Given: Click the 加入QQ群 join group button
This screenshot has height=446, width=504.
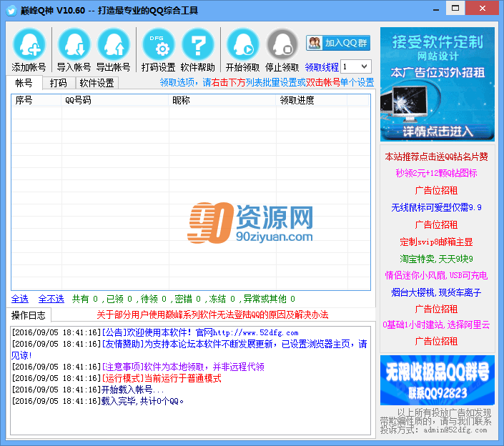Looking at the screenshot, I should (338, 43).
